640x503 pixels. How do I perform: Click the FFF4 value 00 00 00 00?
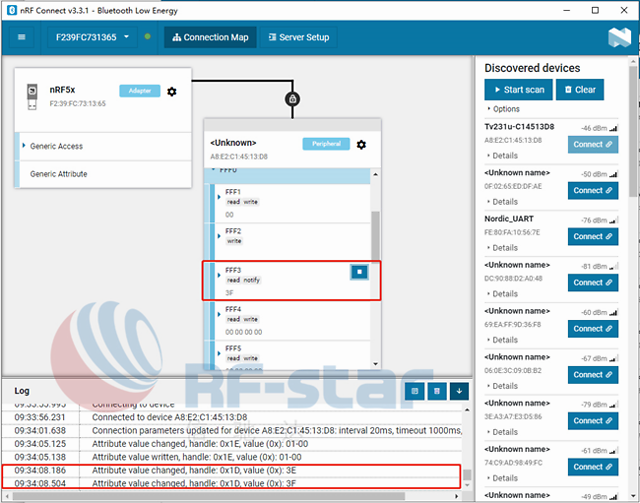244,332
